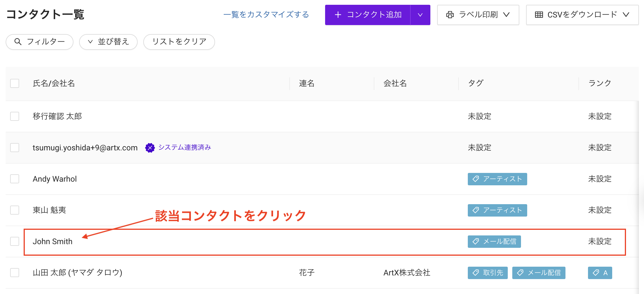644x294 pixels.
Task: Open the ラベル印刷 dropdown
Action: tap(478, 15)
